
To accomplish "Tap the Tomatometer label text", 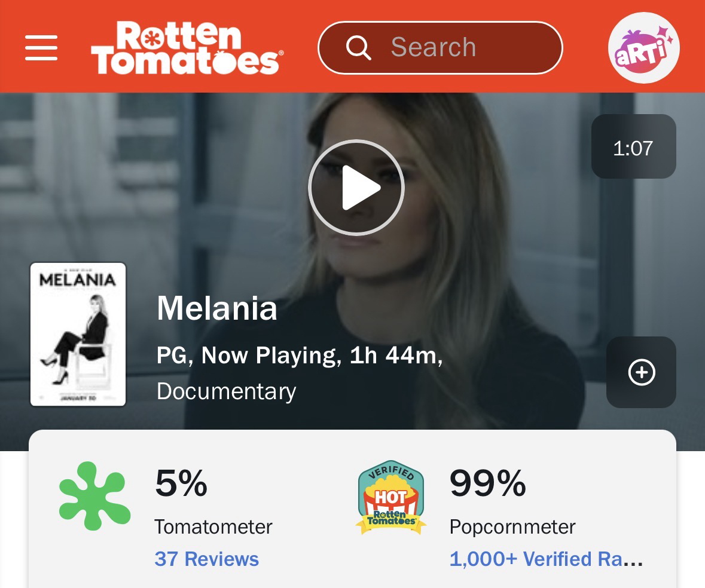I will (x=213, y=527).
